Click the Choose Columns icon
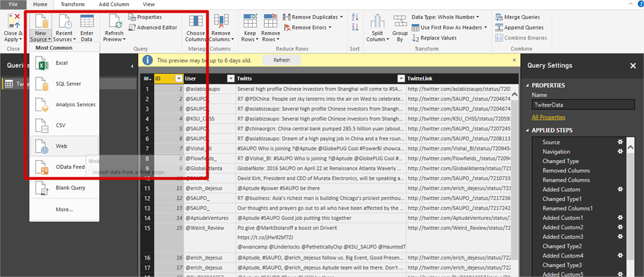This screenshot has width=644, height=277. point(196,21)
